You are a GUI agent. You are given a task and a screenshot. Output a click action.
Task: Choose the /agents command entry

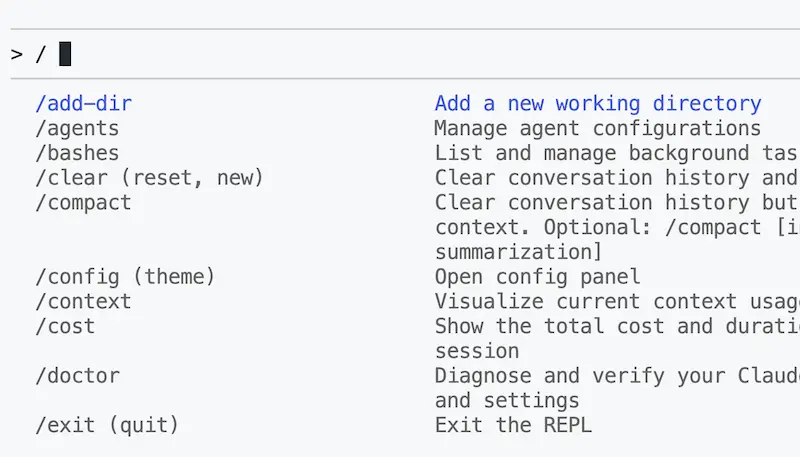(77, 128)
